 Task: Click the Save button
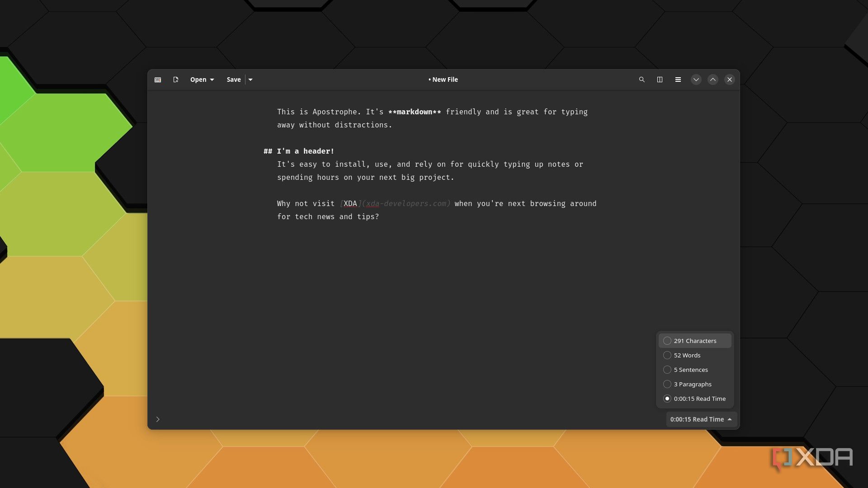233,80
